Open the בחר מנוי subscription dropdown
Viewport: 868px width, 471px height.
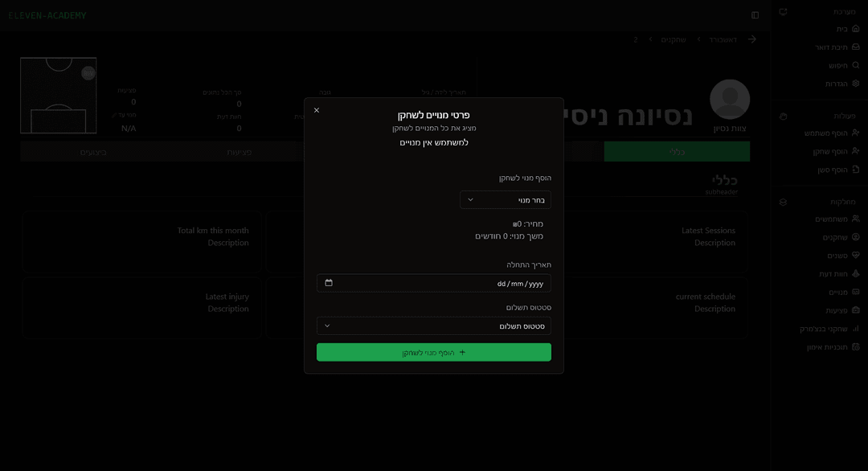[506, 200]
